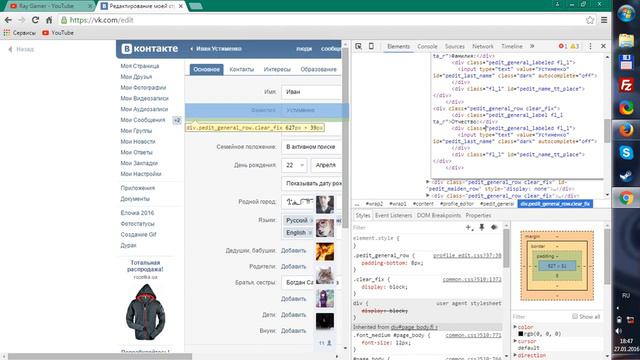This screenshot has width=640, height=360.
Task: Bookmark page with the star icon
Action: [590, 20]
